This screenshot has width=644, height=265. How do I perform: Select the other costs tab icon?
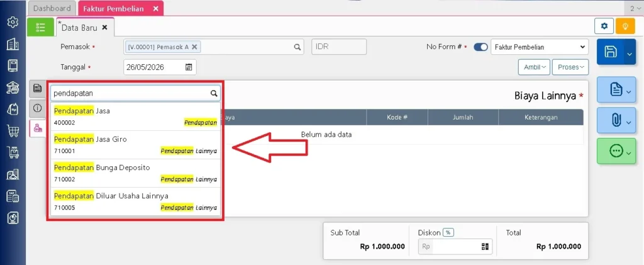coord(38,128)
